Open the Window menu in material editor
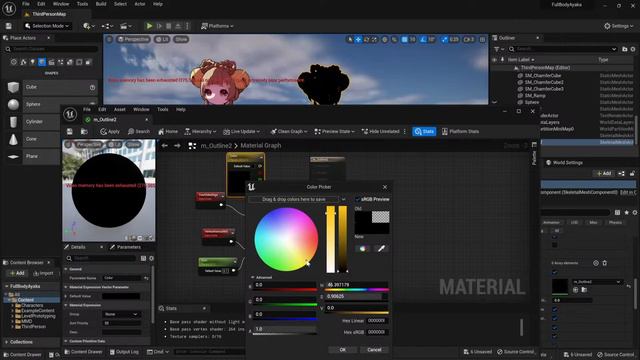The width and height of the screenshot is (640, 360). (141, 109)
